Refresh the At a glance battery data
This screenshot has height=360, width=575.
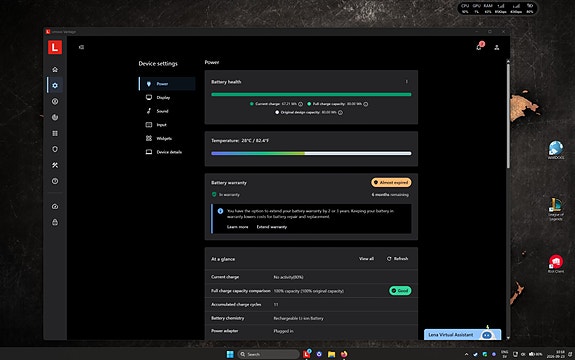coord(398,259)
